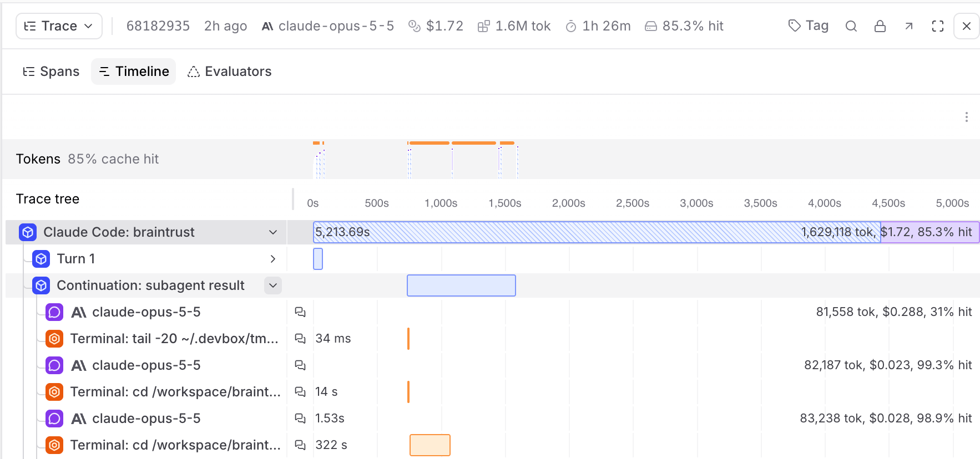This screenshot has height=459, width=980.
Task: Click the 82,187 tok claude-opus-5-5 span icon
Action: click(54, 365)
